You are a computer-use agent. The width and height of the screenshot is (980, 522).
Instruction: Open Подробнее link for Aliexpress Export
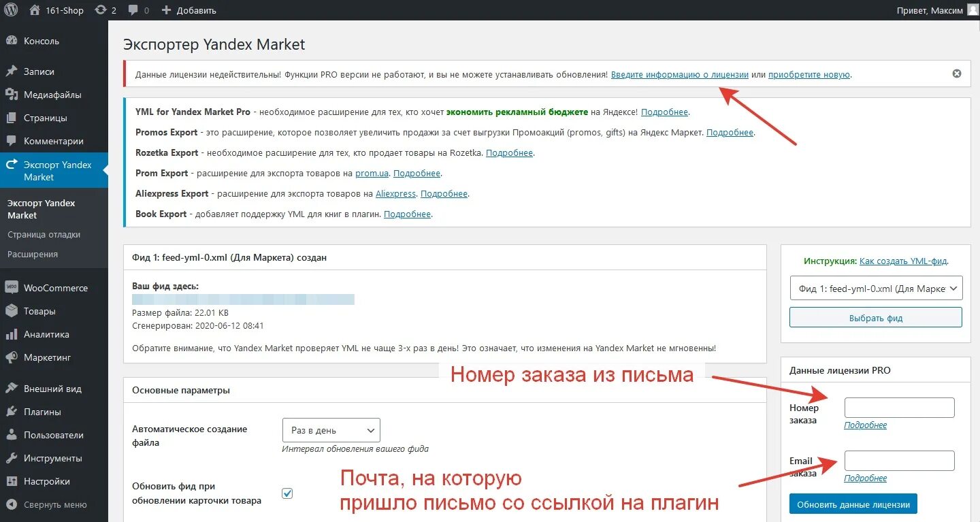(x=444, y=193)
